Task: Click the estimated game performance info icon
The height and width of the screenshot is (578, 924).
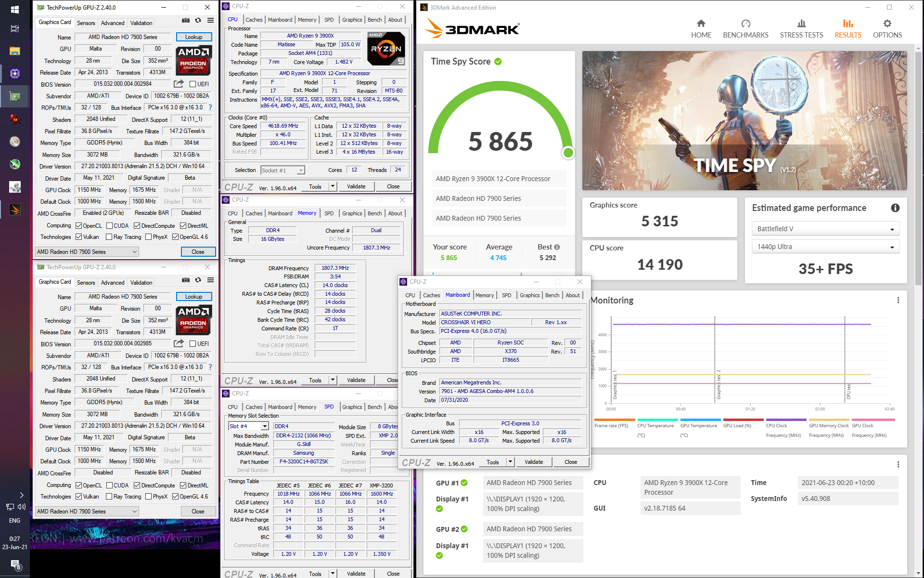Action: click(895, 208)
